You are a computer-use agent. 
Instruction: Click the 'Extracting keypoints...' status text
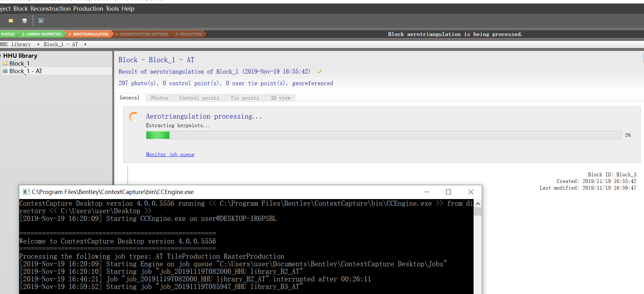[178, 126]
